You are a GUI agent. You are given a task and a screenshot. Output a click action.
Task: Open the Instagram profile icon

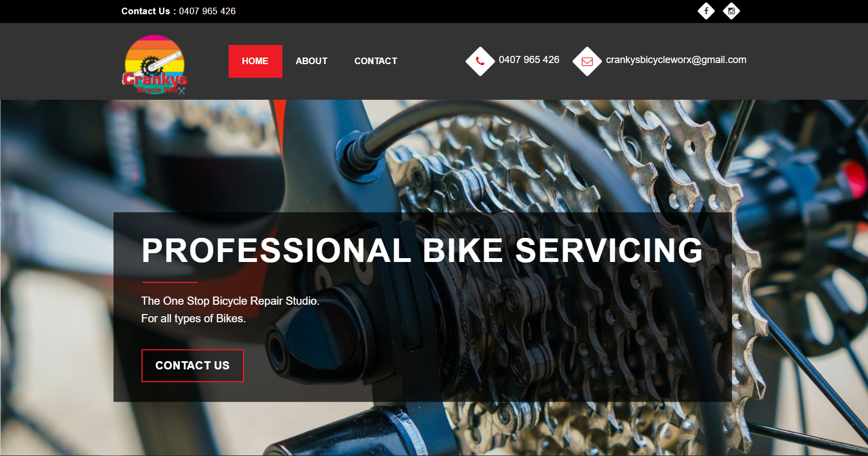[x=731, y=11]
